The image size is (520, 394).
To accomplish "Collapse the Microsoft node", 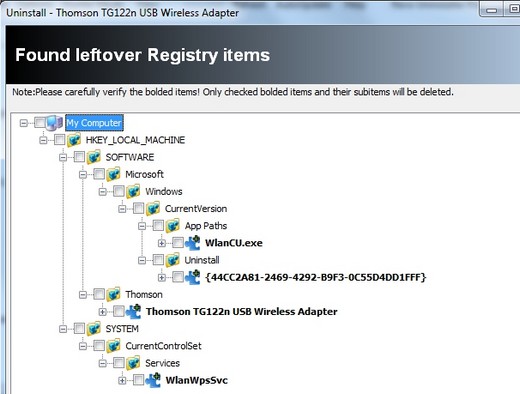I will (x=83, y=175).
